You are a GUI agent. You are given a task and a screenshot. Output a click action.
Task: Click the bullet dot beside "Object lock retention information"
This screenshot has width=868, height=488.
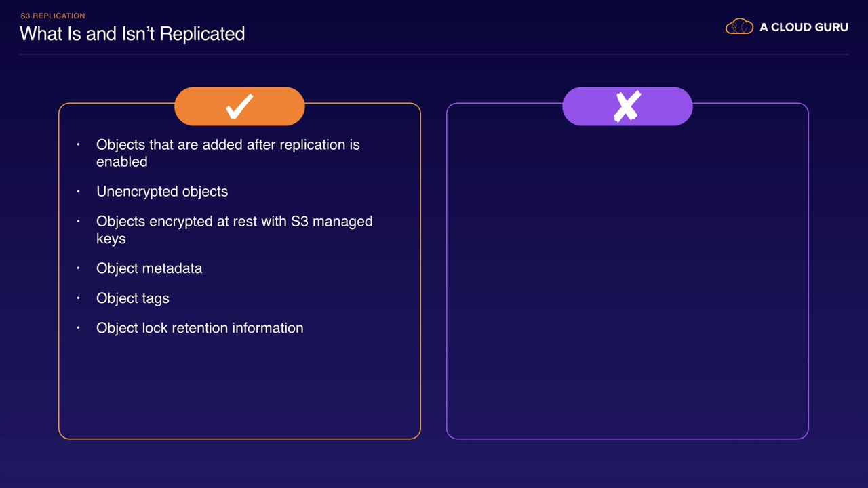pyautogui.click(x=79, y=328)
